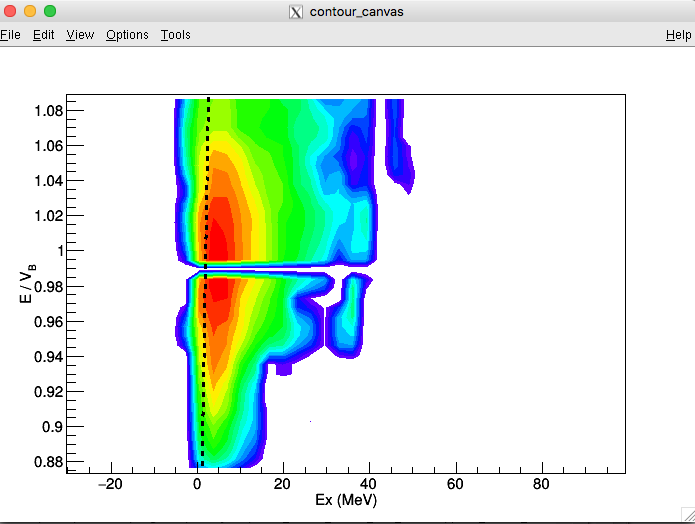The image size is (695, 524).
Task: Select the black dotted vertical line
Action: [x=206, y=282]
